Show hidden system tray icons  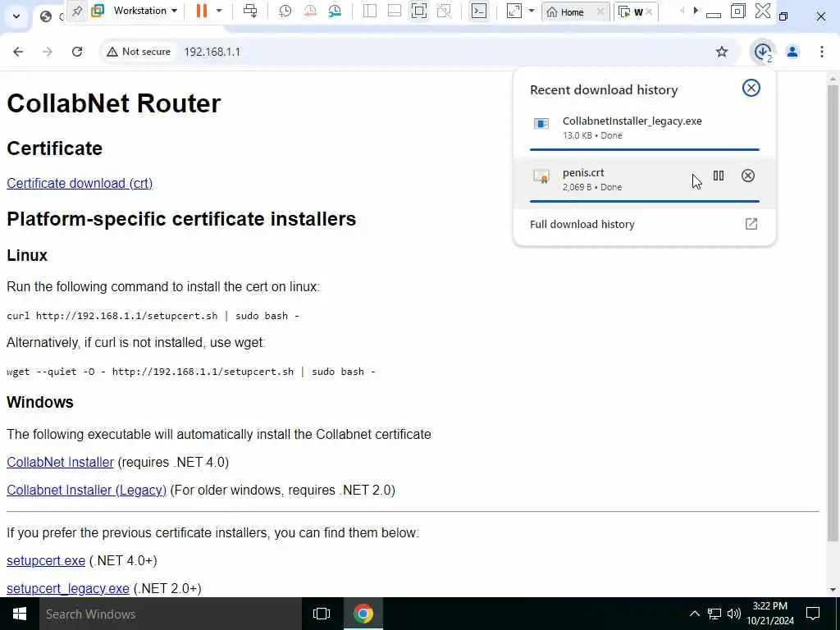[694, 614]
